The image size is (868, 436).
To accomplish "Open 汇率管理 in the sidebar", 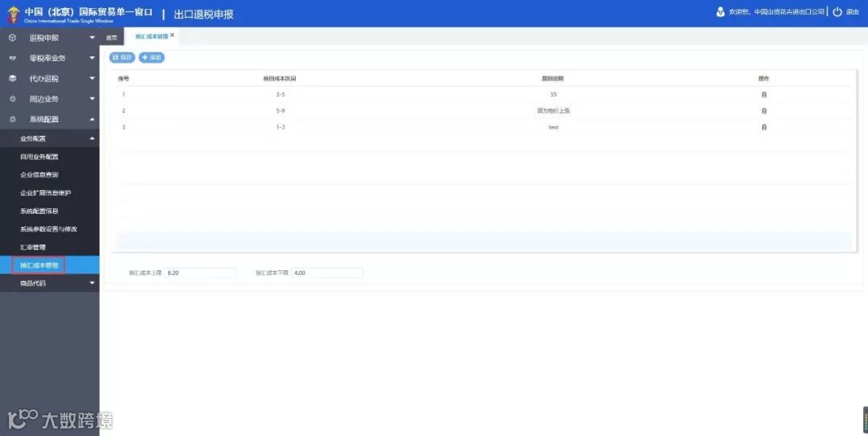I will (33, 247).
